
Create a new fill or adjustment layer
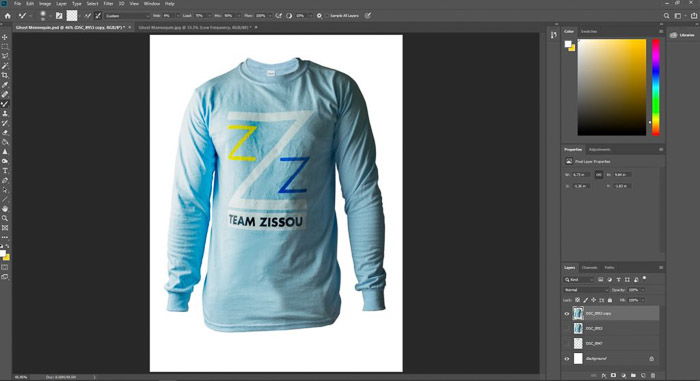[x=623, y=376]
